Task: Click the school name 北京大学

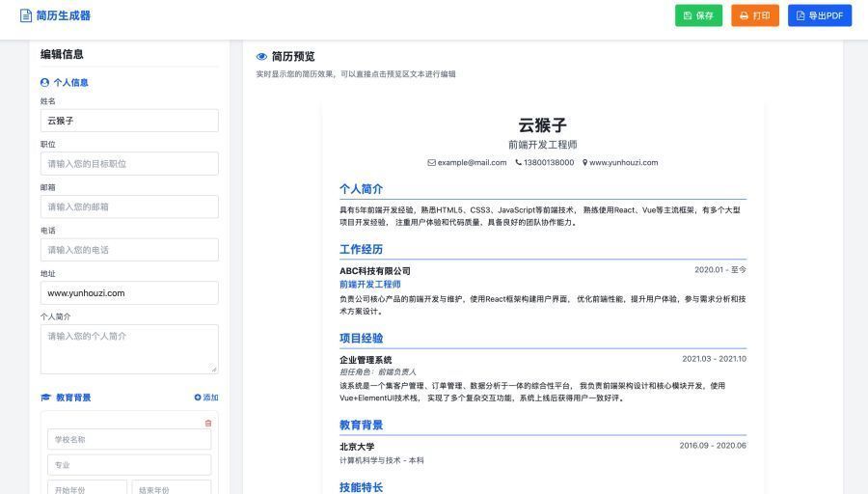Action: point(357,447)
